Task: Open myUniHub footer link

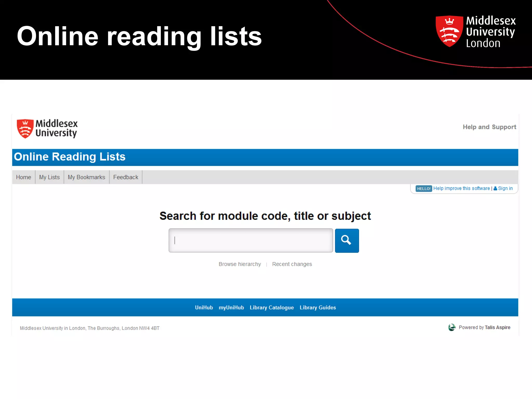Action: tap(231, 308)
